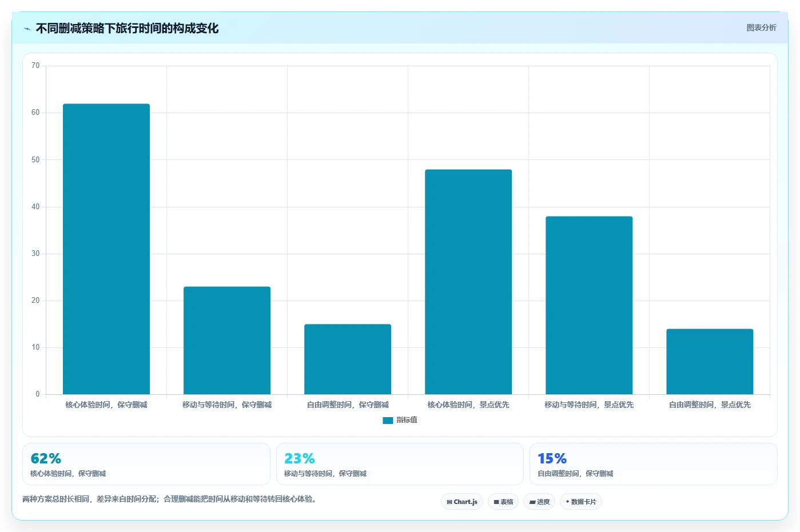
Task: Click the x-axis label 核心体验时间，景点优先
Action: point(468,405)
